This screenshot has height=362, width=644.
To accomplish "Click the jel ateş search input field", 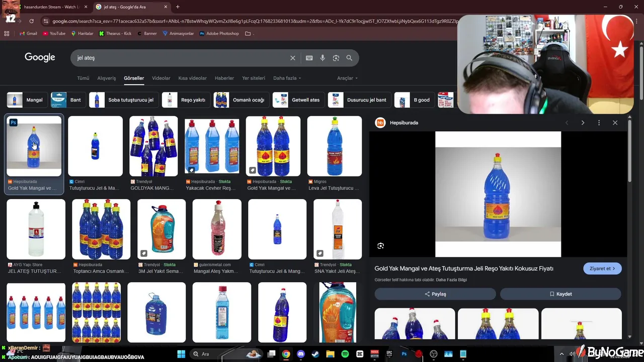I will click(181, 58).
